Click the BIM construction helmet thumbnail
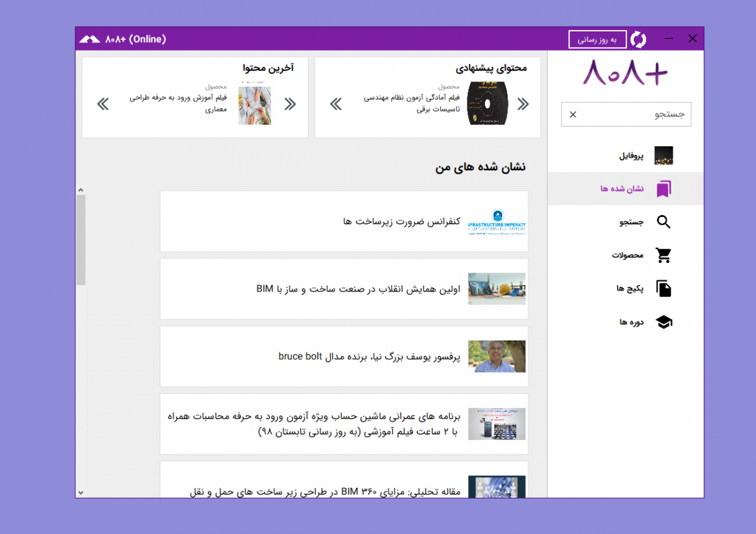Viewport: 756px width, 534px height. tap(497, 288)
